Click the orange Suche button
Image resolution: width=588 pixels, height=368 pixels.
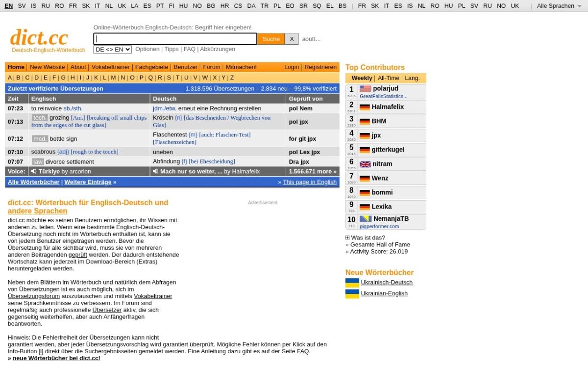[271, 39]
